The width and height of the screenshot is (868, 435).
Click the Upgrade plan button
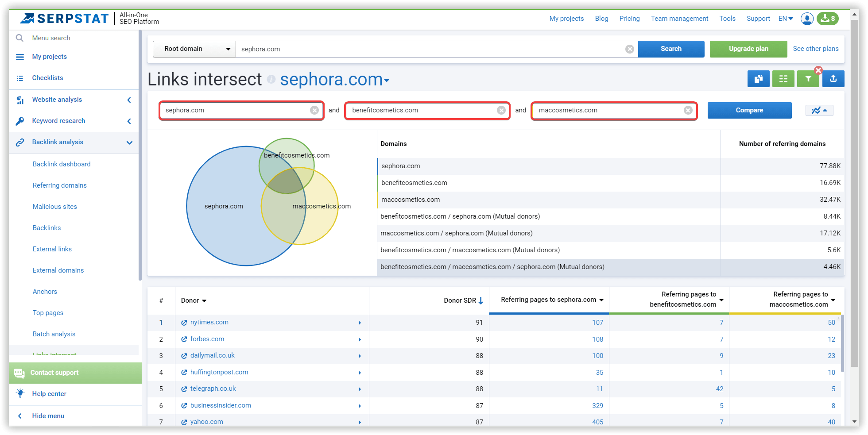click(748, 49)
